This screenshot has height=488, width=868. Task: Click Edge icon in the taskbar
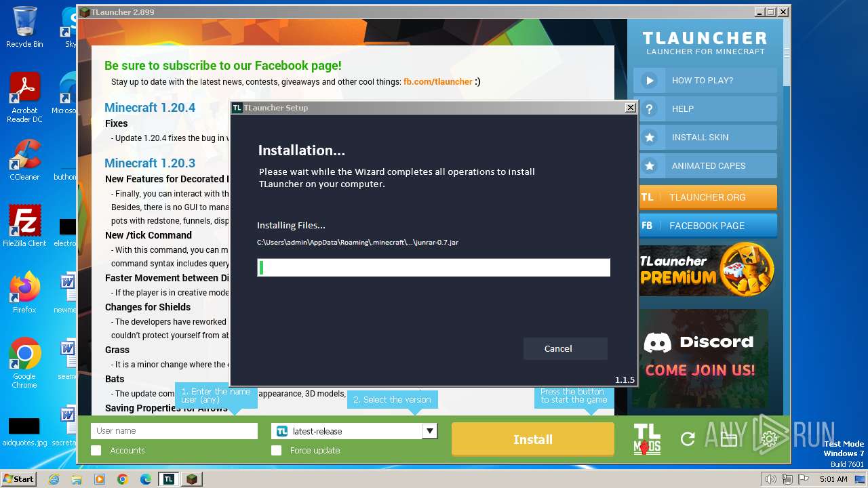[x=146, y=479]
